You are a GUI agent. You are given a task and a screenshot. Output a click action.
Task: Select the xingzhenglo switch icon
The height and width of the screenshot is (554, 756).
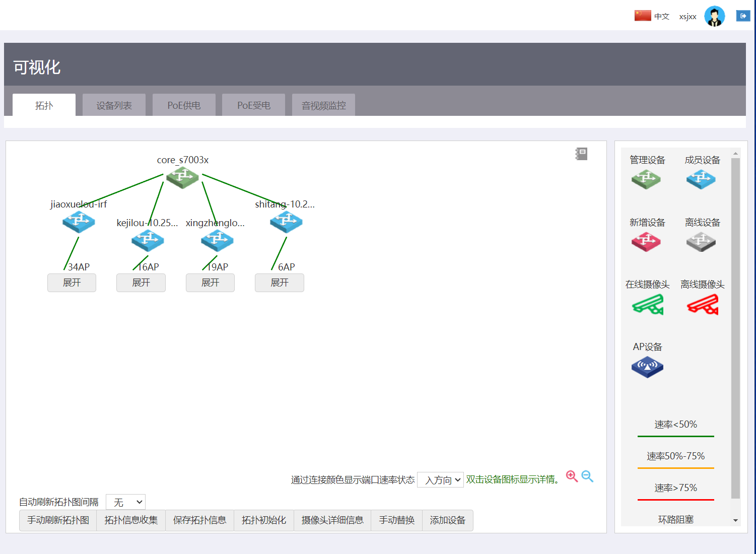217,241
